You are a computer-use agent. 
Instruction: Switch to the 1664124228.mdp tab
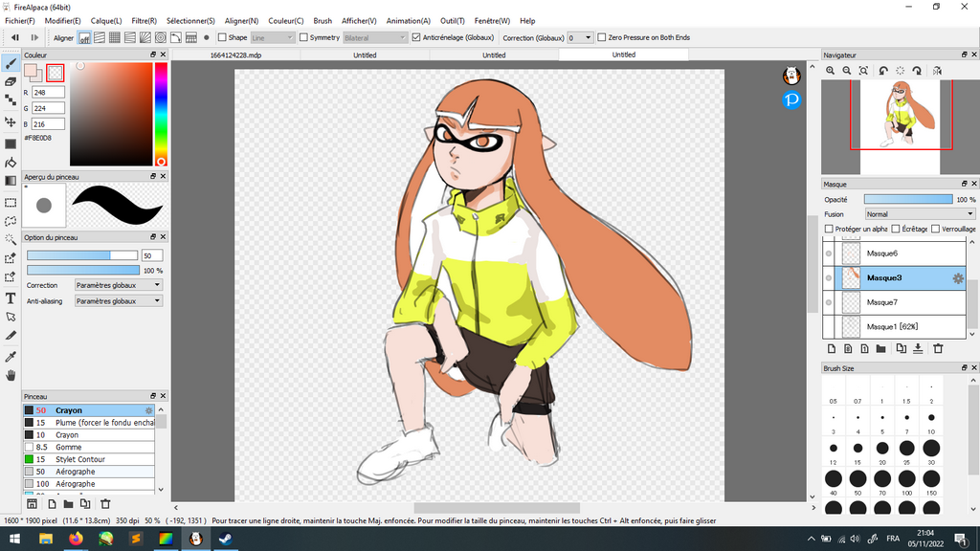[x=235, y=55]
